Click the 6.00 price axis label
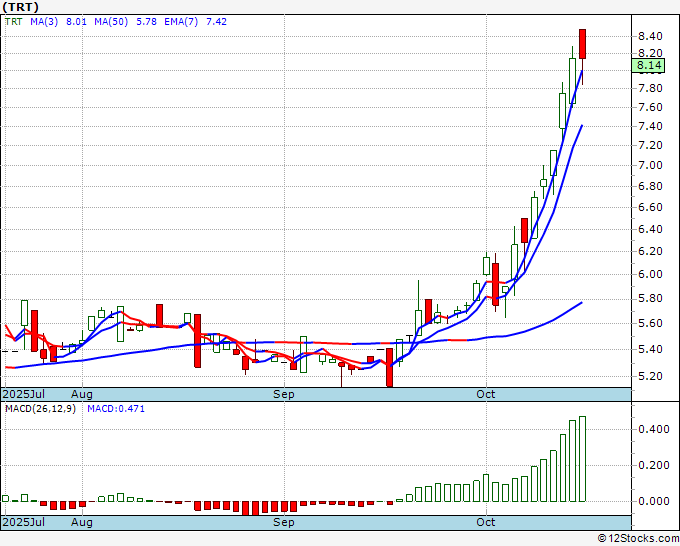680x546 pixels. [x=650, y=275]
